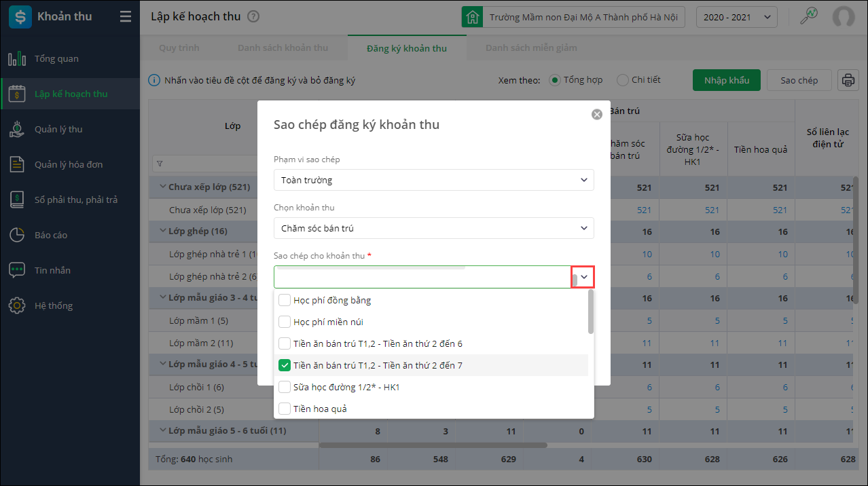The image size is (868, 486).
Task: Open the Phạm vi sao chép dropdown
Action: (434, 180)
